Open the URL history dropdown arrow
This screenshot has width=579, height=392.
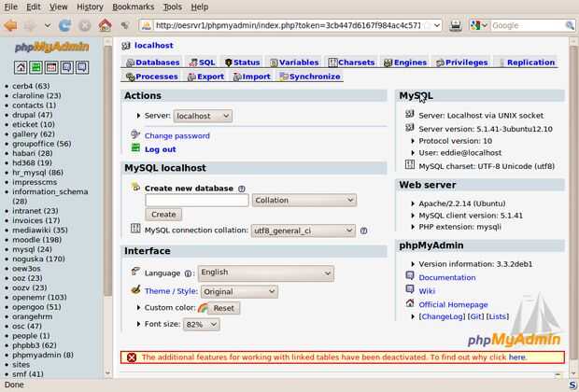click(x=437, y=25)
